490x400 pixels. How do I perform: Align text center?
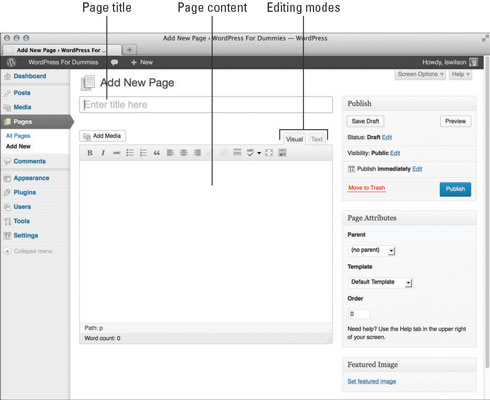(x=183, y=153)
